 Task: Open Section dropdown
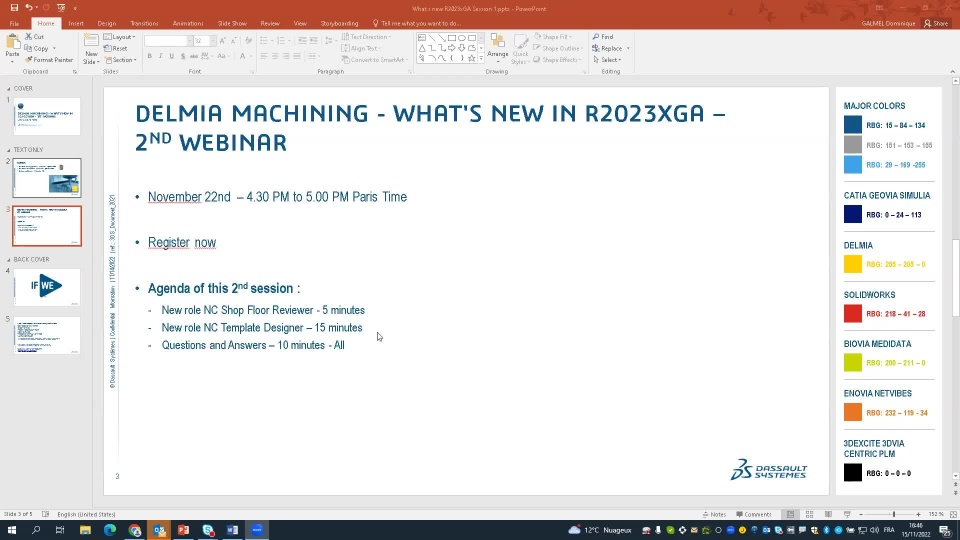pos(121,60)
